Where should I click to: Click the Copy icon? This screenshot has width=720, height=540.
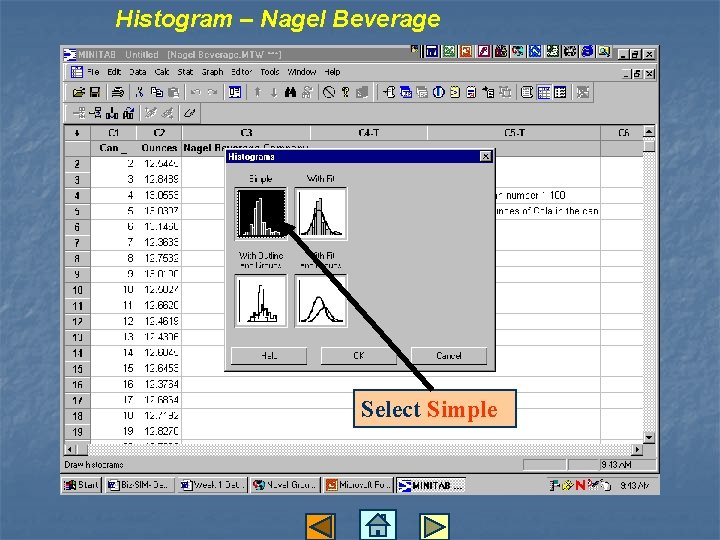[x=157, y=92]
